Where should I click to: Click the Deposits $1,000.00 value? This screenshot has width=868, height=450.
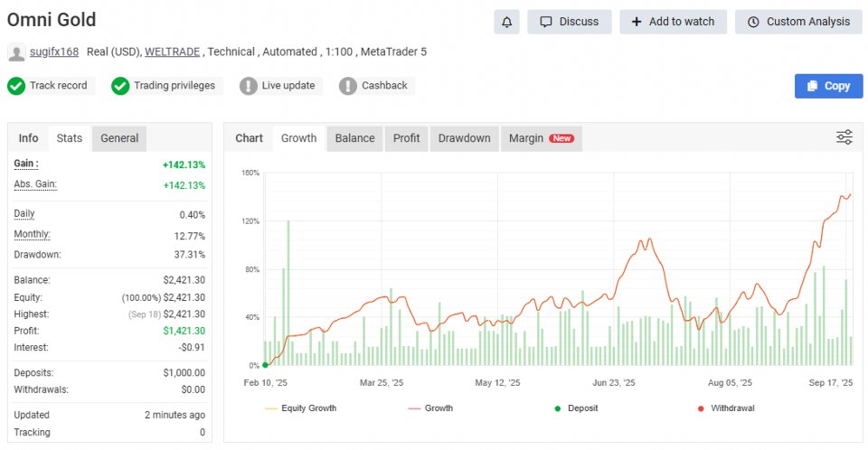point(184,373)
